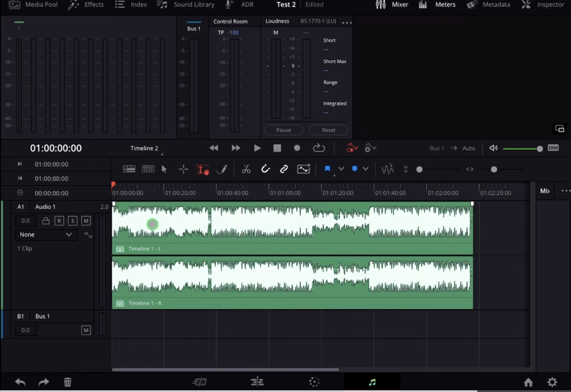Solo the Audio 1 track

[x=73, y=221]
